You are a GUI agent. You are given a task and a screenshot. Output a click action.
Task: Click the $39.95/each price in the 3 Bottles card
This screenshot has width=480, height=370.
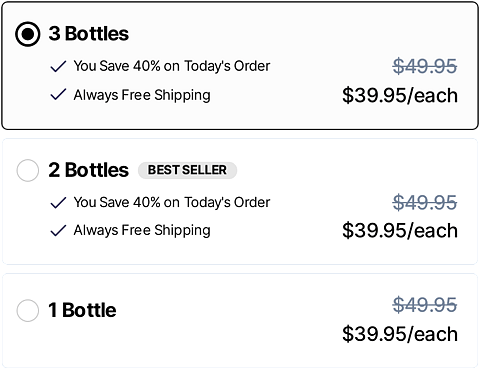pyautogui.click(x=400, y=96)
